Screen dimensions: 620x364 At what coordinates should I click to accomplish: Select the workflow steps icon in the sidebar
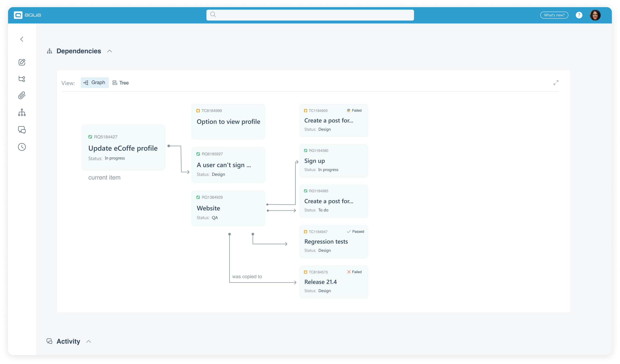click(22, 79)
